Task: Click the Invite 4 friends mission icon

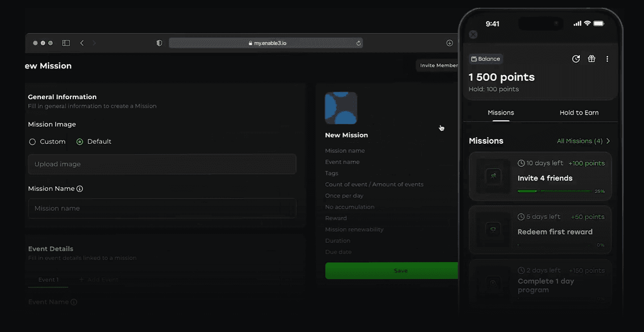Action: tap(493, 176)
